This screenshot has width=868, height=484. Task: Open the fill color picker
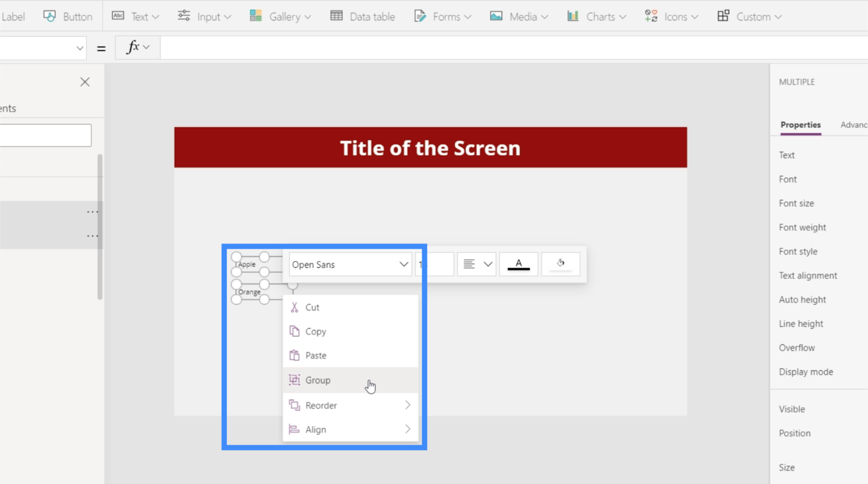[561, 264]
